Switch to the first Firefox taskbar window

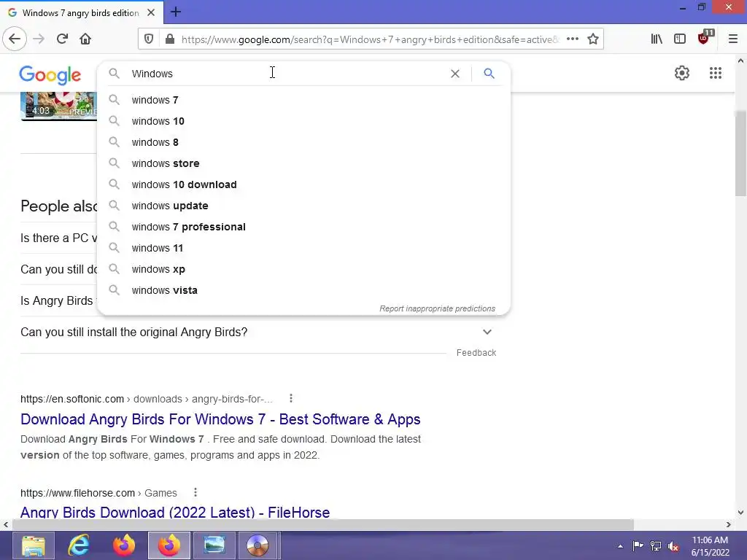pos(124,545)
